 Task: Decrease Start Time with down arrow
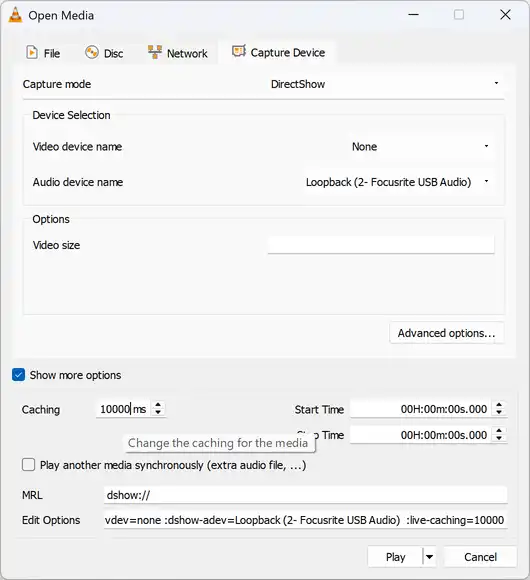coord(499,413)
